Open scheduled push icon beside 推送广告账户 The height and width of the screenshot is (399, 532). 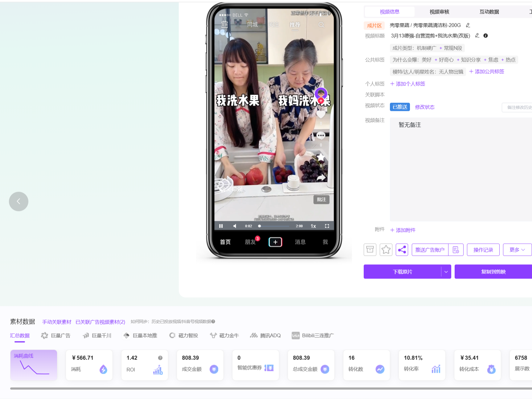point(456,250)
